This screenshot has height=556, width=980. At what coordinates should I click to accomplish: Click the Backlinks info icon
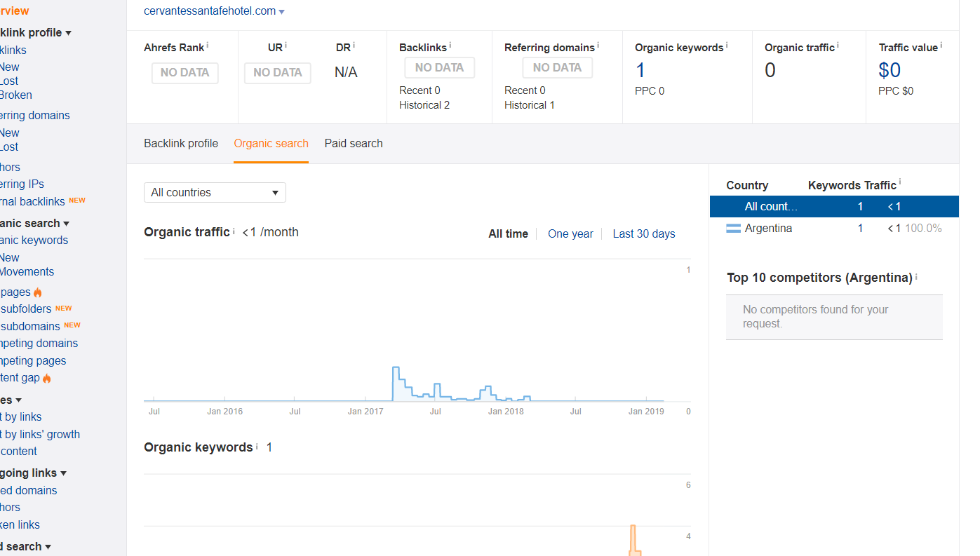[x=450, y=45]
